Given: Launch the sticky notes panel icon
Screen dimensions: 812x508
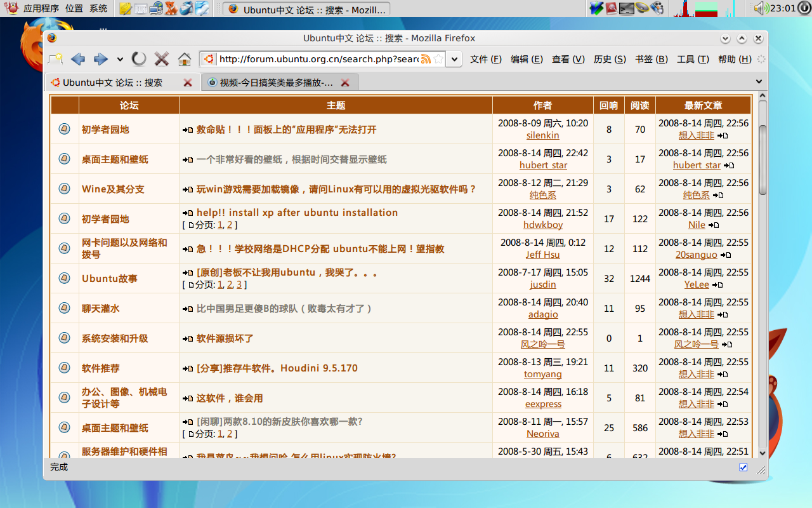Looking at the screenshot, I should (125, 9).
